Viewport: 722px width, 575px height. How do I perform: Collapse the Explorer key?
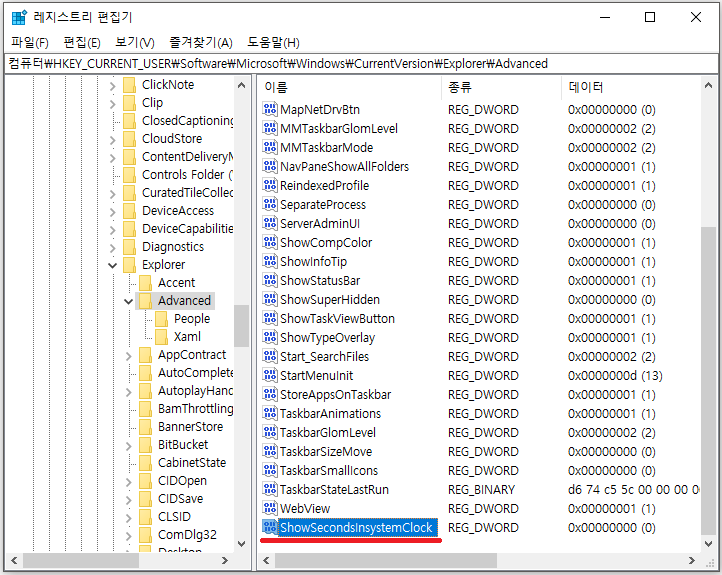(112, 265)
